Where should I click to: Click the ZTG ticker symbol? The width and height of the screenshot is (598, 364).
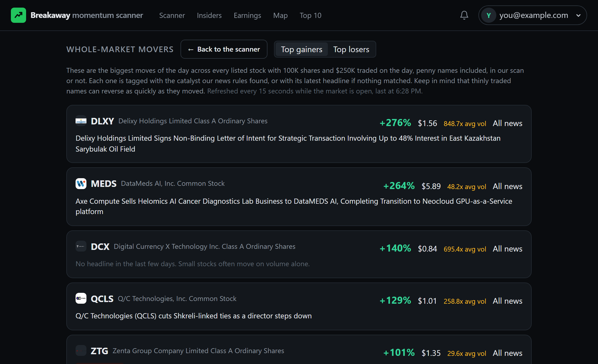(99, 351)
